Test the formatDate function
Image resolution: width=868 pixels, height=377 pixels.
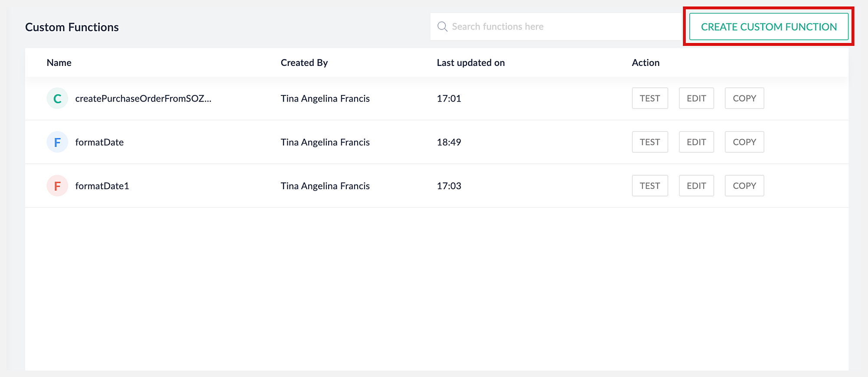(x=650, y=142)
